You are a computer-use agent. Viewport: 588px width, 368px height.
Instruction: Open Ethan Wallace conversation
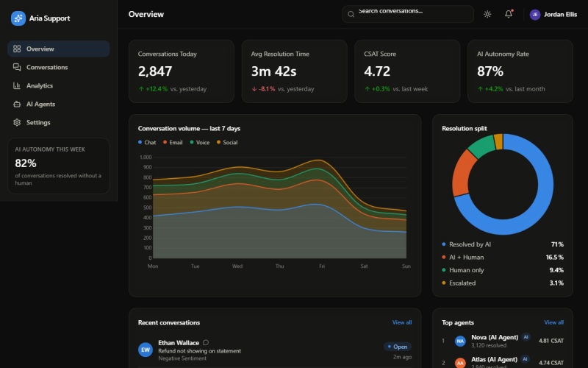point(275,350)
